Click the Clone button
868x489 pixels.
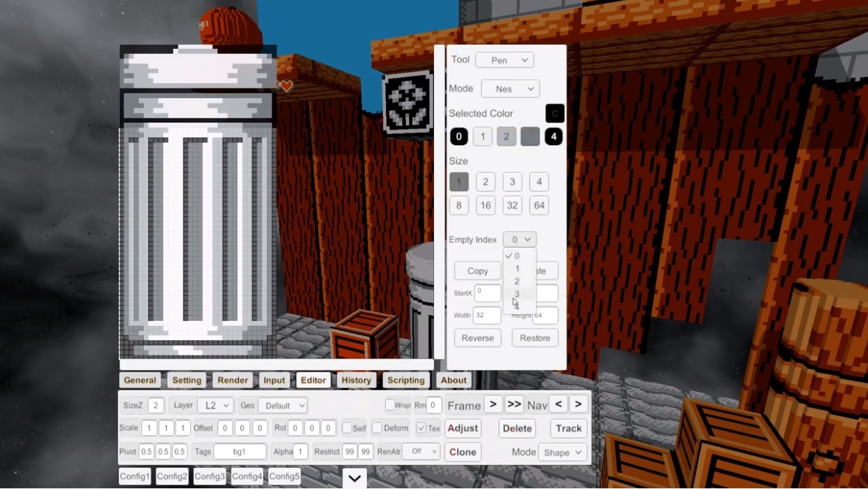463,452
